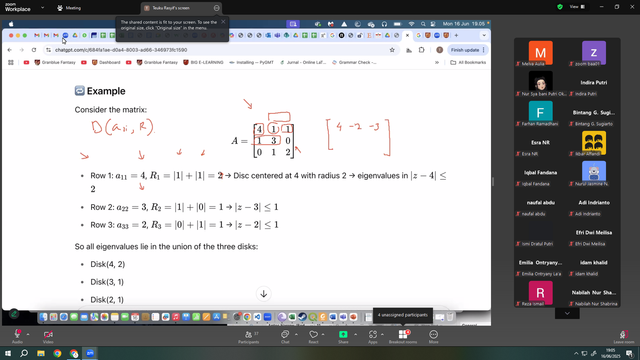640x360 pixels.
Task: Expand share options arrow beside Share
Action: (355, 334)
